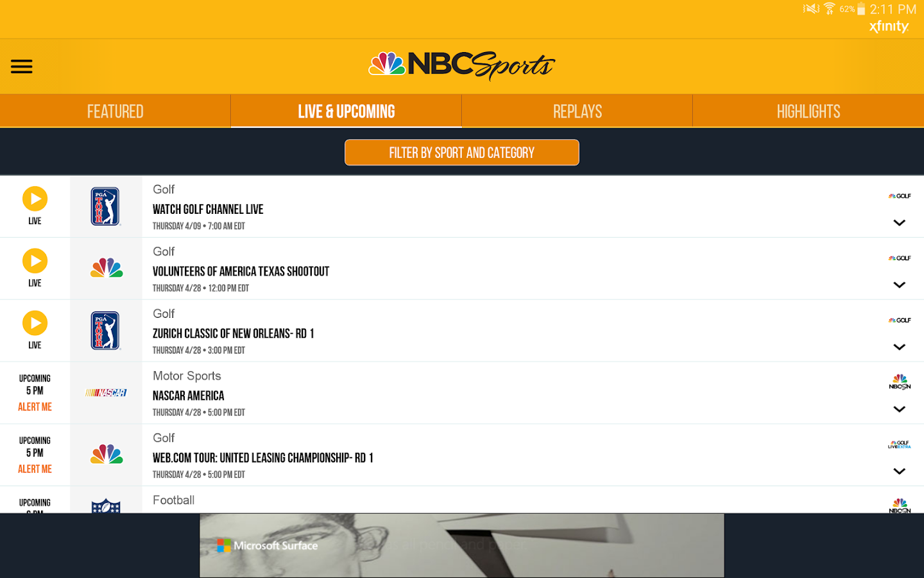The image size is (924, 578).
Task: Open the Replays tab
Action: click(x=577, y=111)
